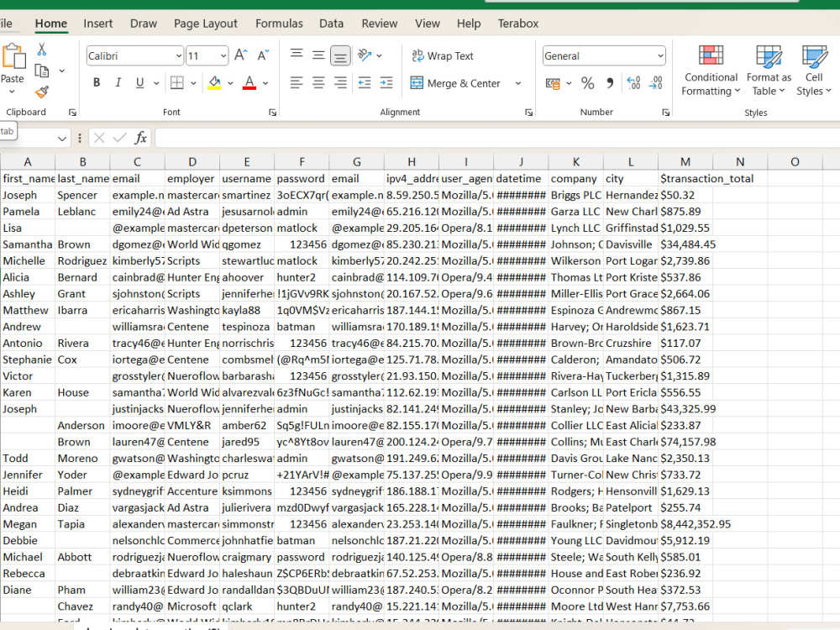This screenshot has width=840, height=630.
Task: Click the Copy icon
Action: 42,71
